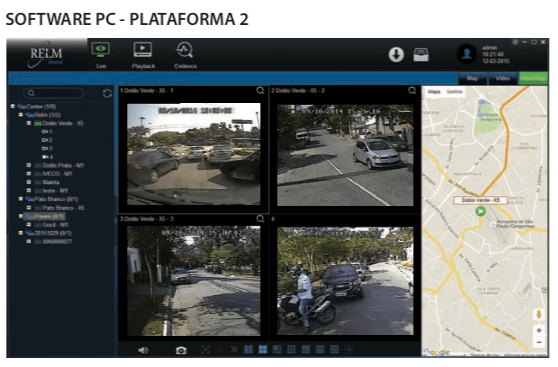Screen dimensions: 558x367
Task: Toggle the audio speaker icon
Action: coord(143,350)
